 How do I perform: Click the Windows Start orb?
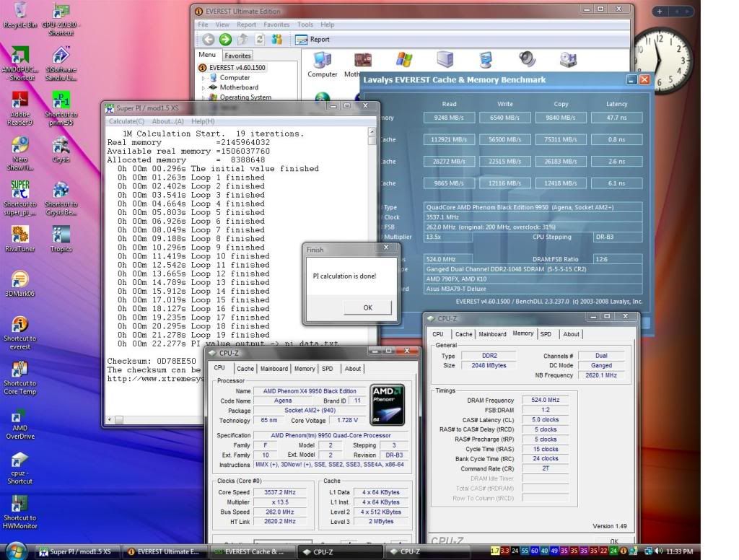click(16, 551)
